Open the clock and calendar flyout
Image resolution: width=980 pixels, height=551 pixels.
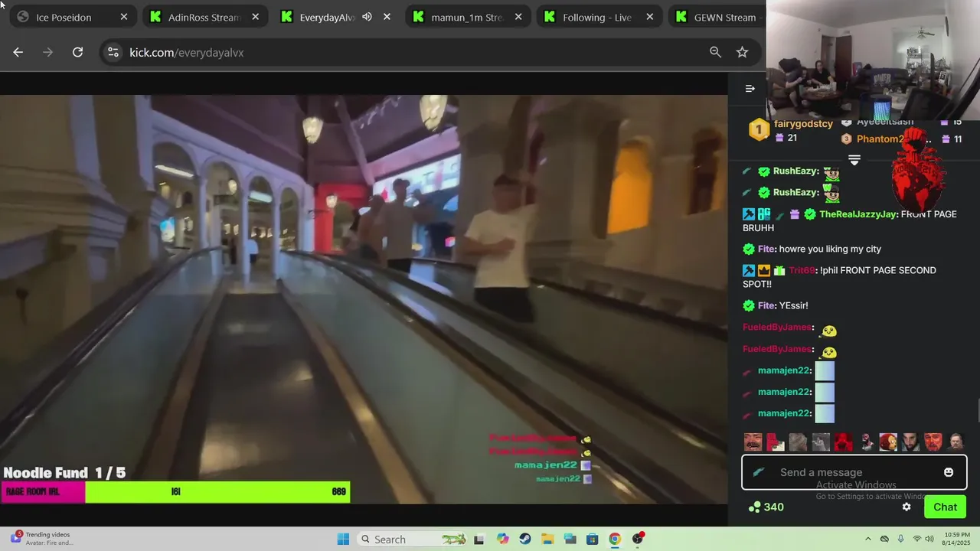(x=958, y=539)
